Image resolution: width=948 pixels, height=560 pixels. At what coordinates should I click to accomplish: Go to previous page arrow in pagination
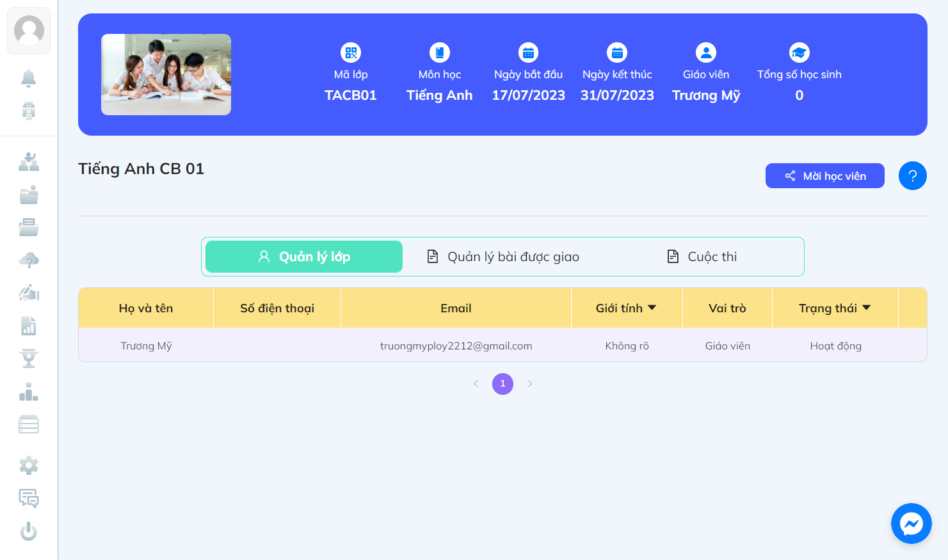(x=476, y=384)
